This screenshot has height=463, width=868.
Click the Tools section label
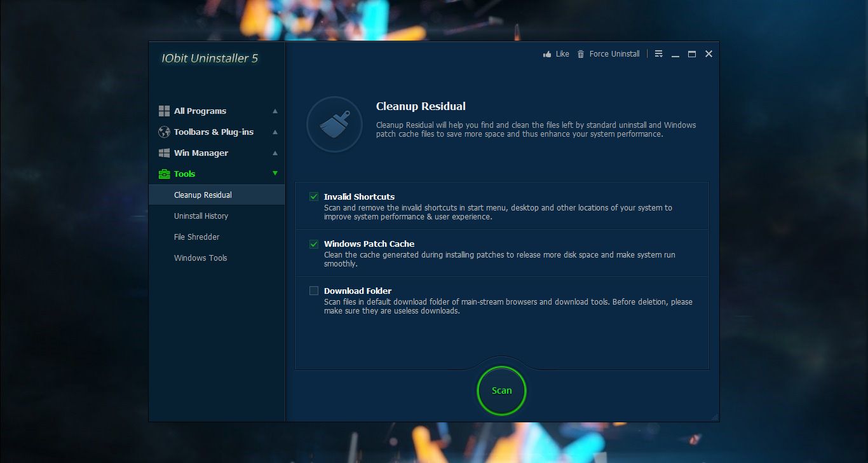184,174
